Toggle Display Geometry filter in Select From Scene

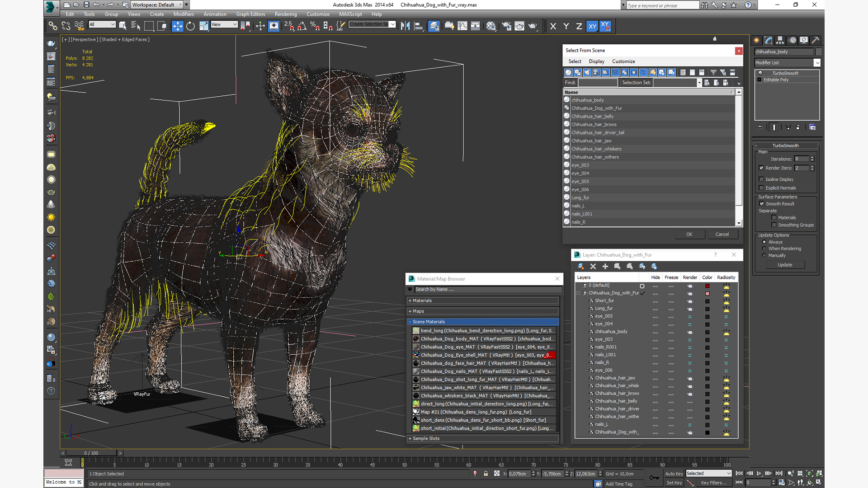coord(569,72)
